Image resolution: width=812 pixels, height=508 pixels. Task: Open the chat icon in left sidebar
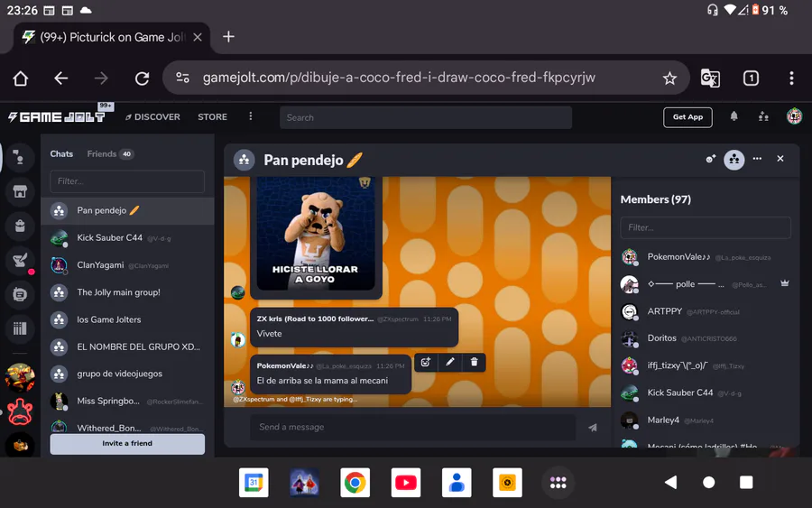(20, 295)
